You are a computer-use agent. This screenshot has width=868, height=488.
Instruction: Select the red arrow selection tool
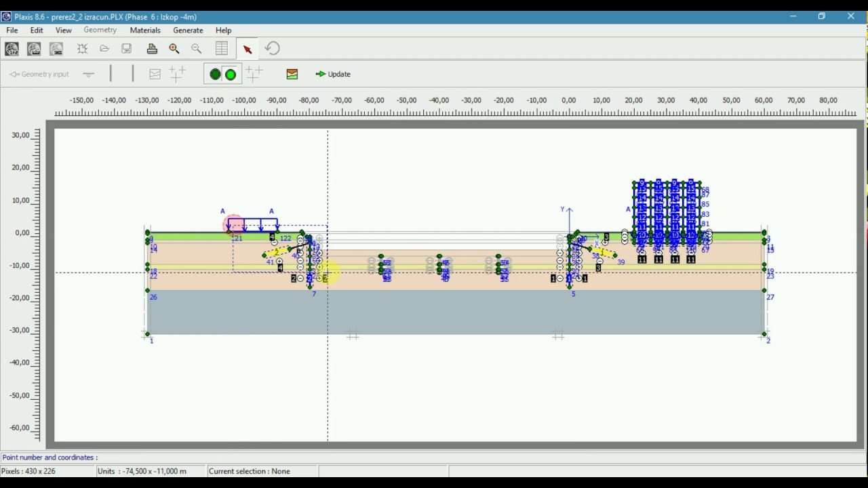(x=248, y=49)
